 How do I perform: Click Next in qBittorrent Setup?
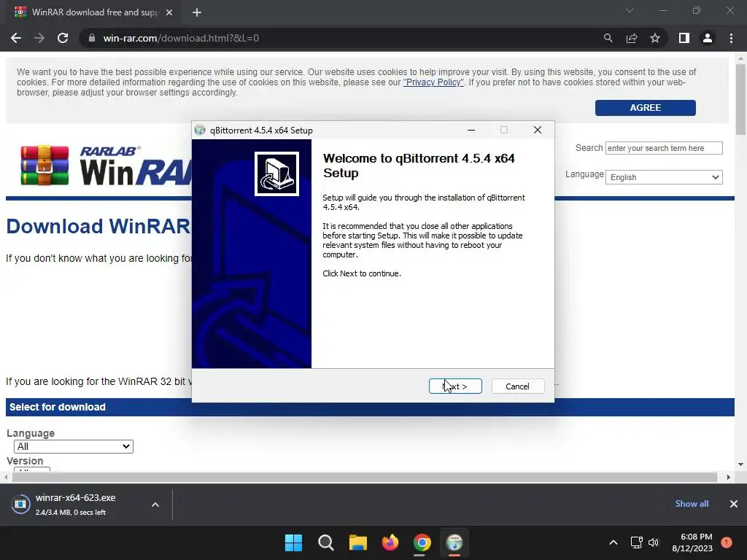455,386
